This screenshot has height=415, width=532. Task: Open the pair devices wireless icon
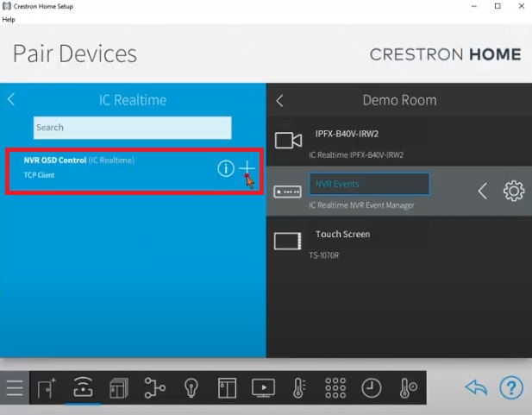[83, 387]
